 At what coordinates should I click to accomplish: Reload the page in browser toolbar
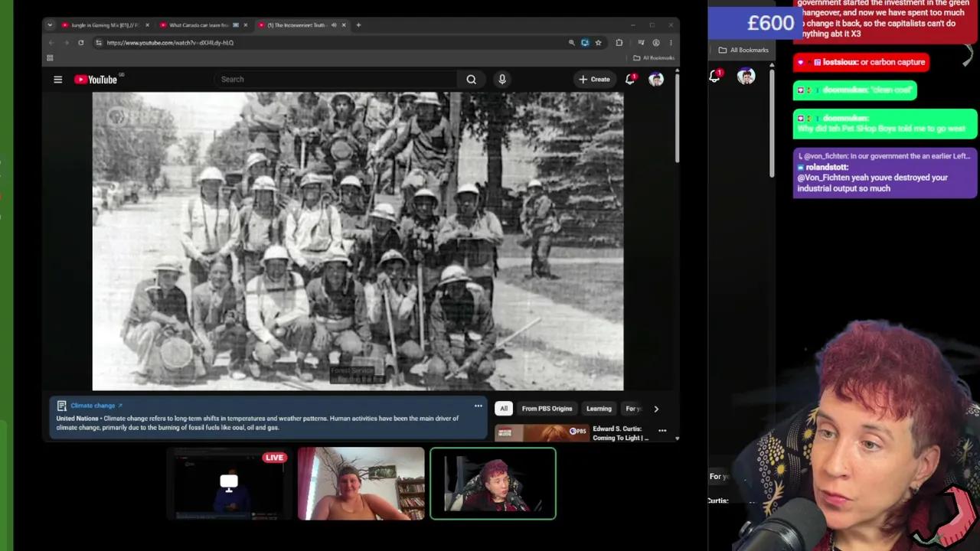[80, 43]
